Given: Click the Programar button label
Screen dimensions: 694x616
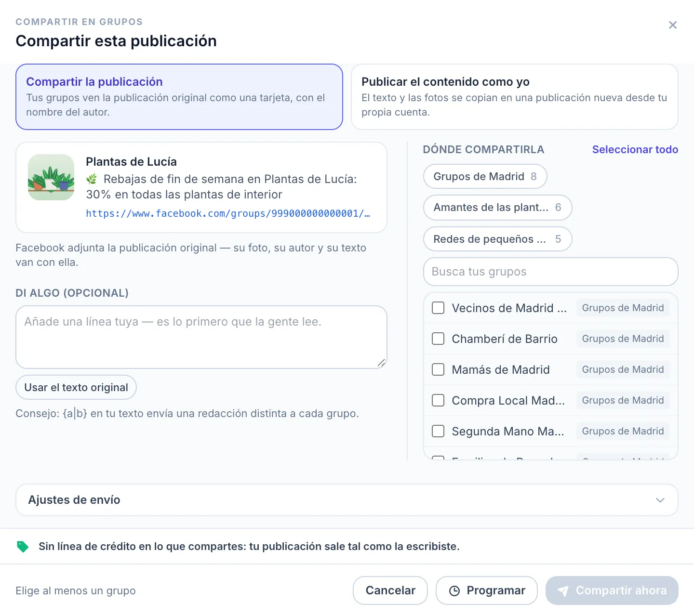Looking at the screenshot, I should tap(496, 590).
